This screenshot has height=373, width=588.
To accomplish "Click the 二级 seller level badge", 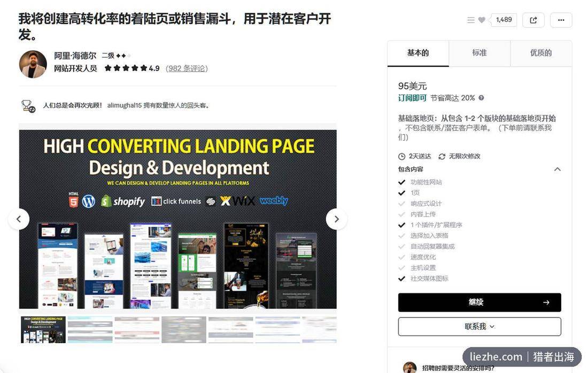I will 116,56.
